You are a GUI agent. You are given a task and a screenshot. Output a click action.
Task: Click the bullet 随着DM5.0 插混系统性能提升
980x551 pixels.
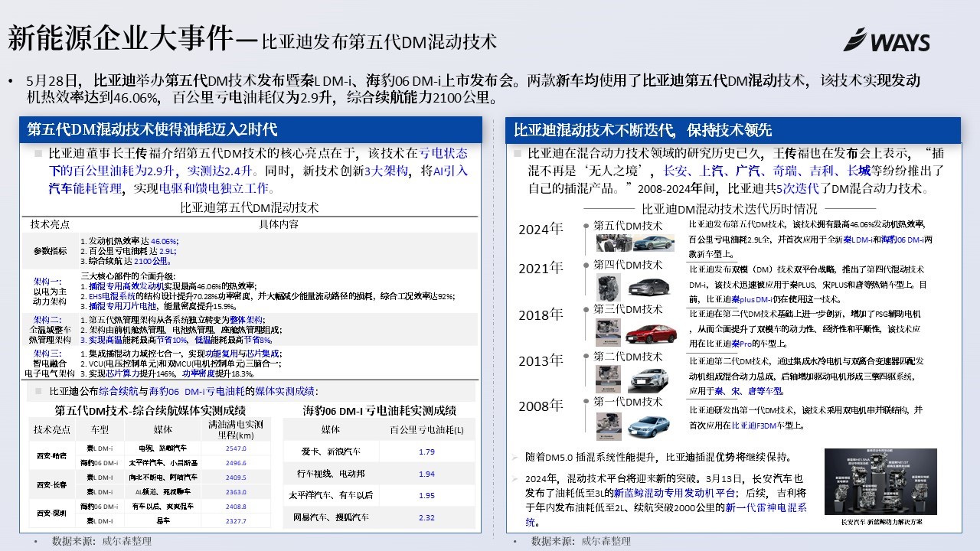659,457
